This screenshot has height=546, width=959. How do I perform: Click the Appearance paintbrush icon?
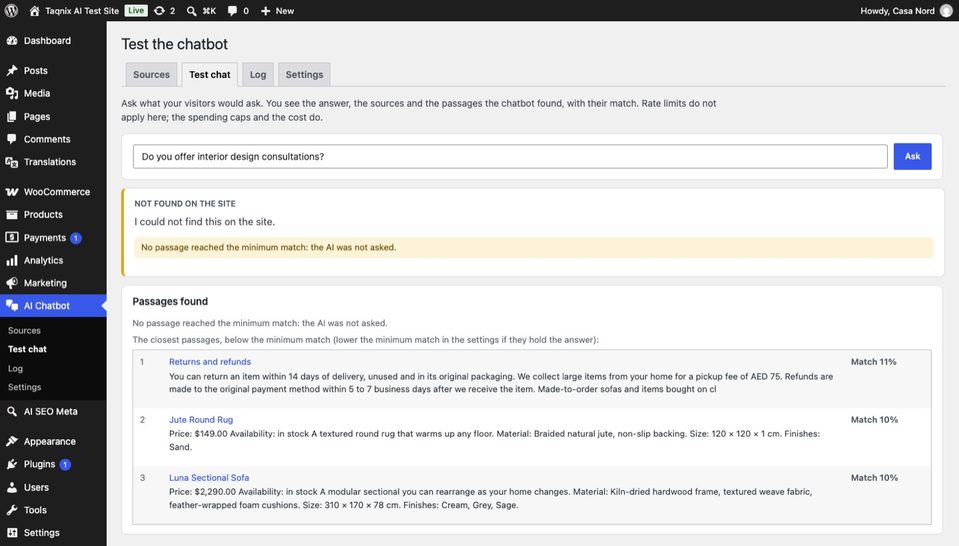[x=12, y=441]
